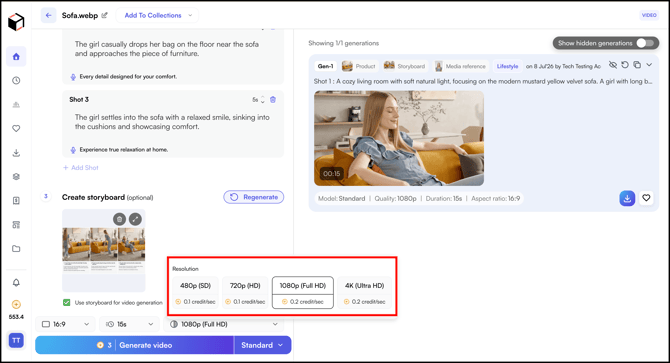This screenshot has width=670, height=363.
Task: Download the Gen-1 generated video
Action: coord(627,198)
